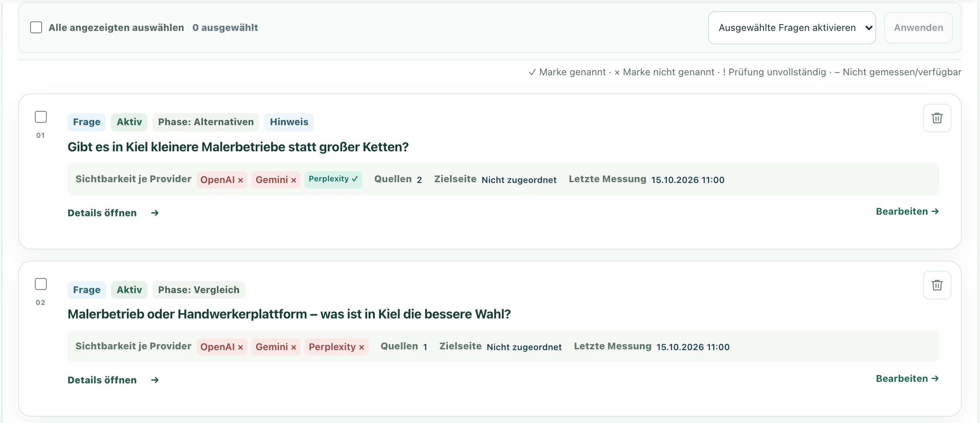
Task: Click Bearbeiten for question 01
Action: point(907,211)
